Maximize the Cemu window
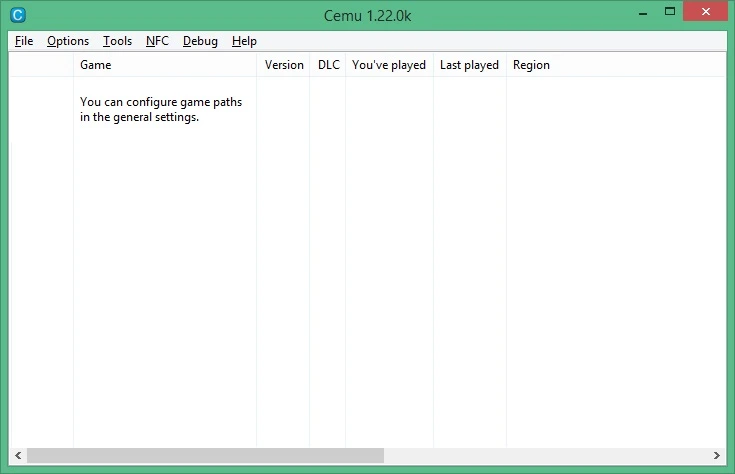 click(x=670, y=12)
